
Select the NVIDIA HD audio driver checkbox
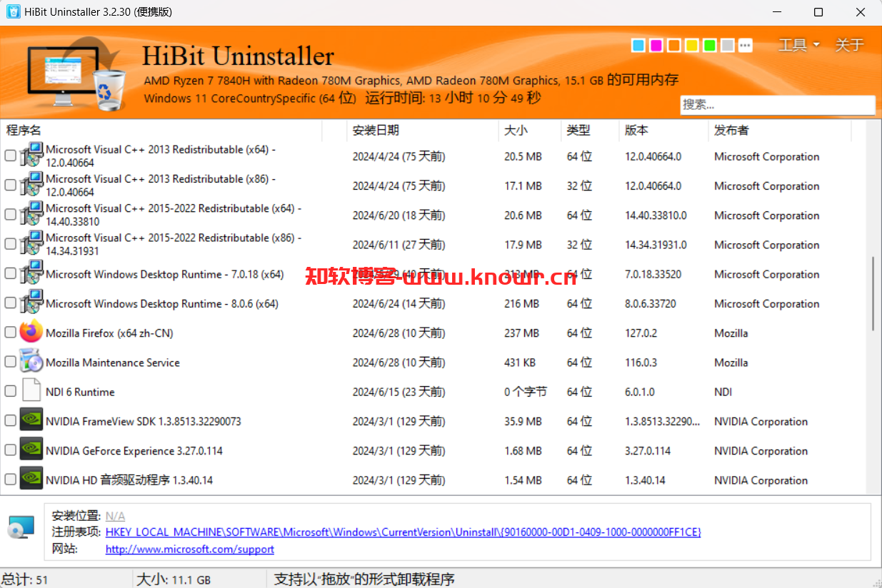[x=10, y=479]
